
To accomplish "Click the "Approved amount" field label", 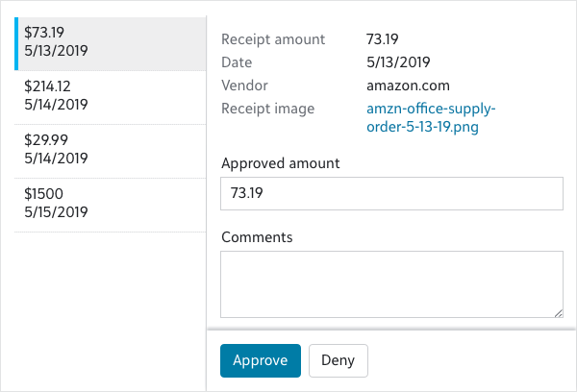I will pyautogui.click(x=280, y=163).
